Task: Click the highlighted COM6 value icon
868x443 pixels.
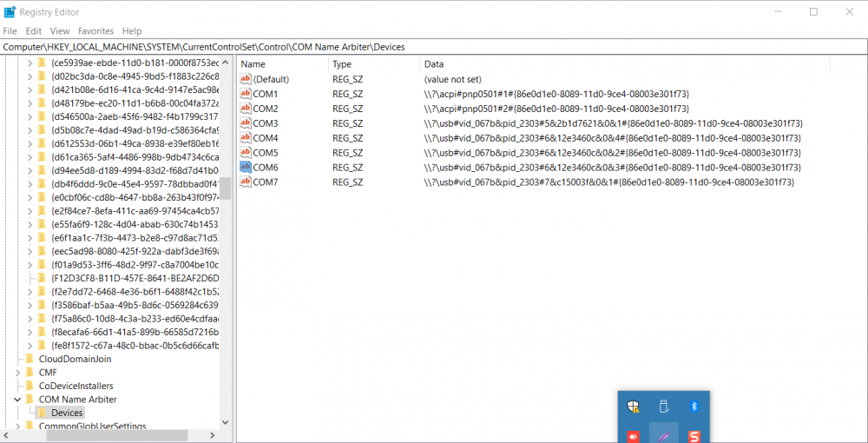Action: [246, 167]
